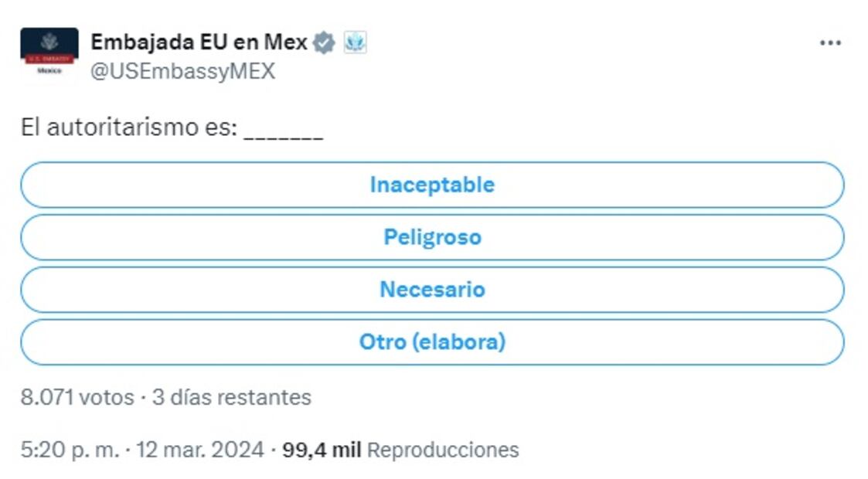Click the Mexico caption under avatar logo

(x=49, y=70)
